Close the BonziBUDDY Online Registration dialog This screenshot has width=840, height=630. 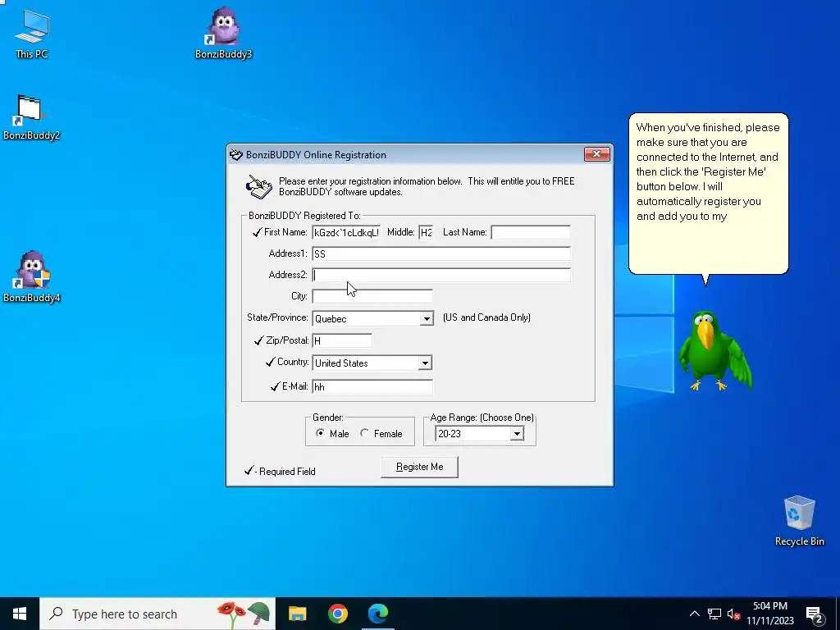[597, 154]
